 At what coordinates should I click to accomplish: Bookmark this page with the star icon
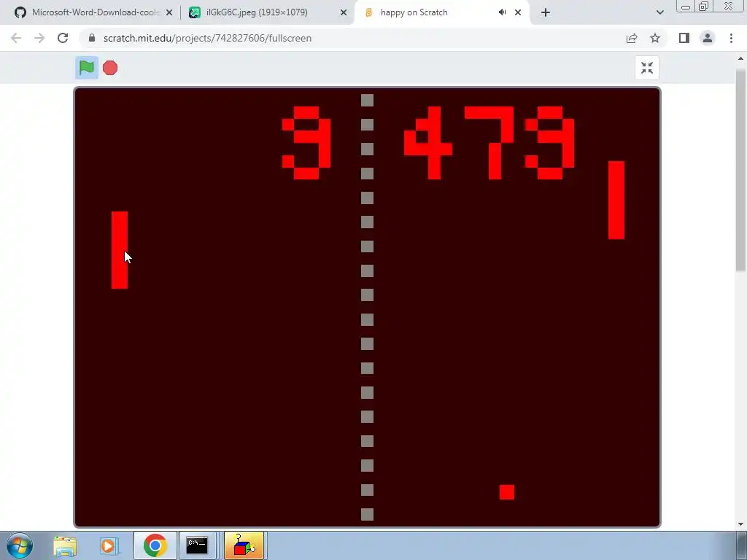(x=655, y=38)
